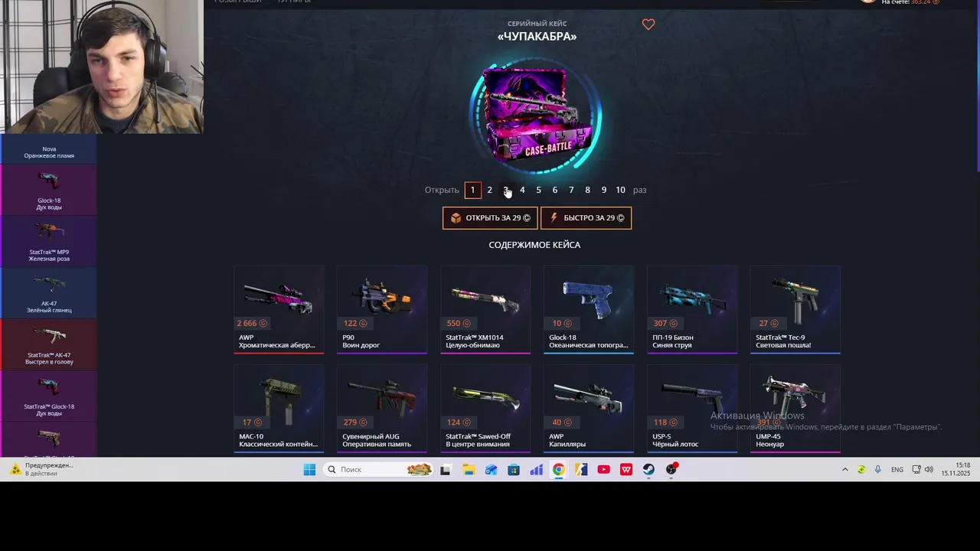Select open 2 times
The height and width of the screenshot is (551, 980).
click(489, 190)
